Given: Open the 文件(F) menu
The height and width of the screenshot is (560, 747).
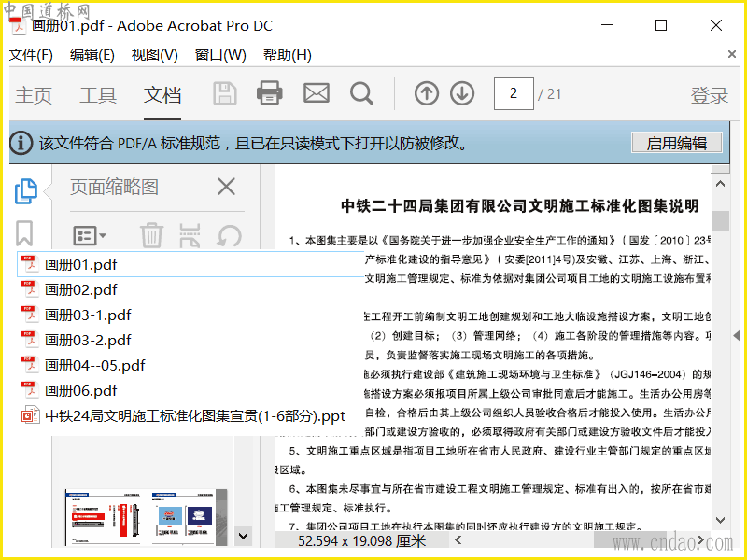Looking at the screenshot, I should (31, 55).
